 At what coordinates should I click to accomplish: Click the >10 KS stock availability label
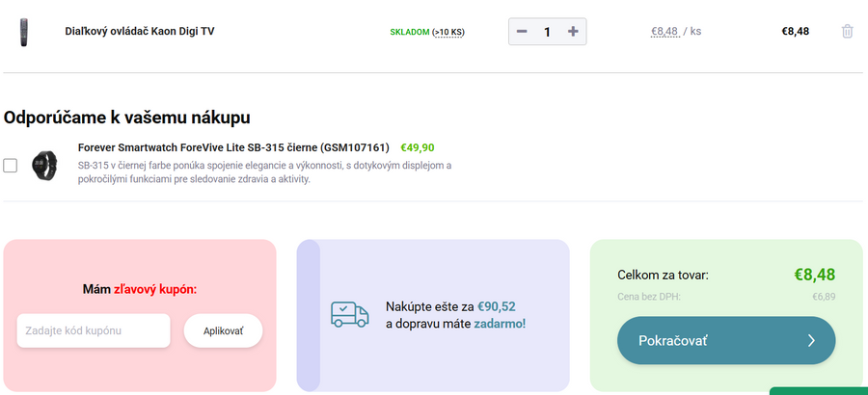pyautogui.click(x=448, y=32)
